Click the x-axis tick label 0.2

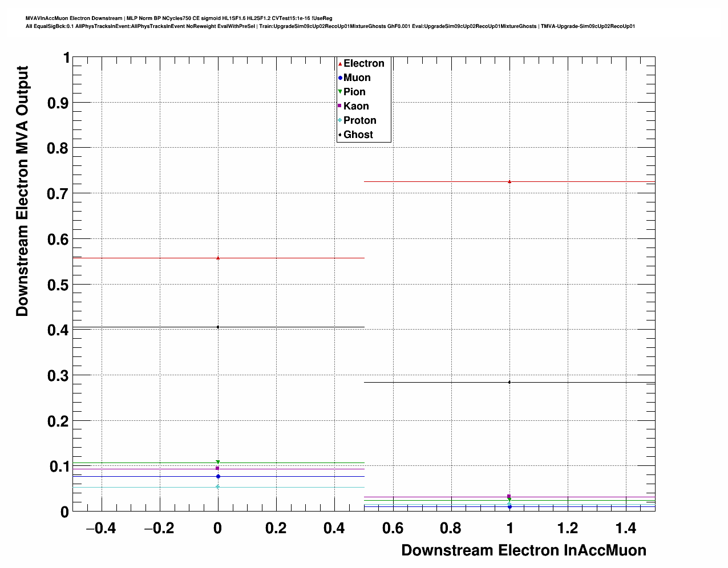click(276, 529)
